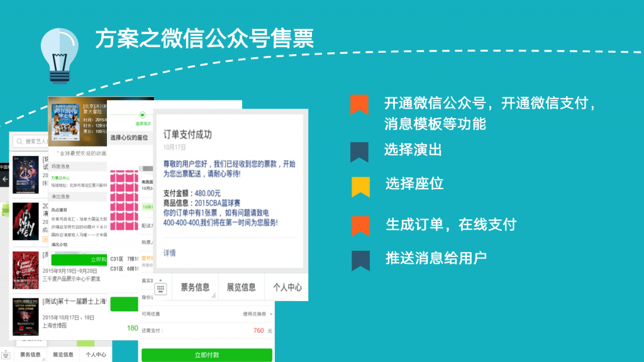Click the orange bookmark beside 生成订单，在线支付

pyautogui.click(x=360, y=226)
